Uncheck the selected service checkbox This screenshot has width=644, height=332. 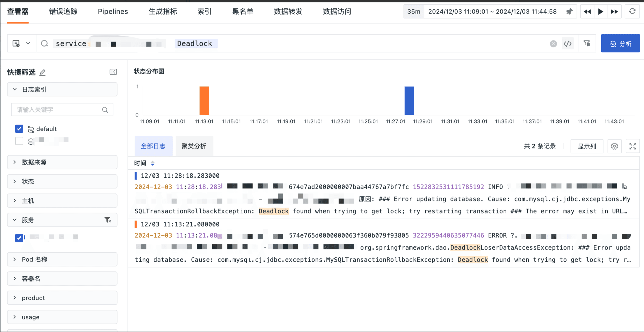pyautogui.click(x=19, y=238)
